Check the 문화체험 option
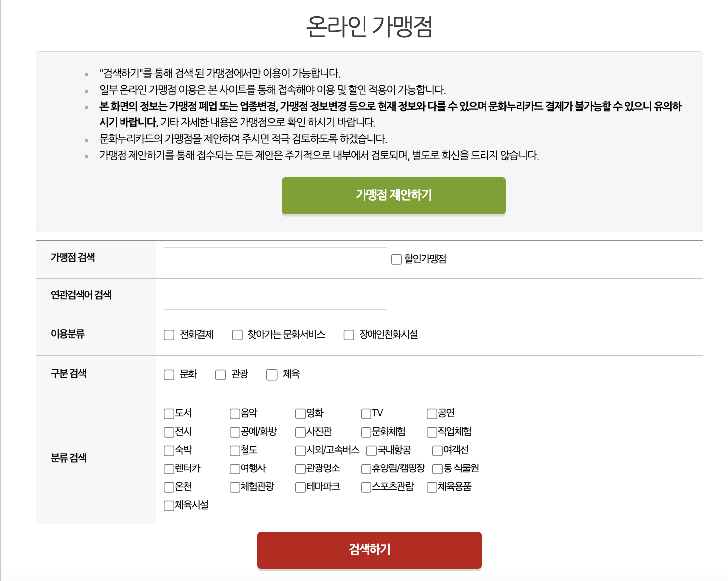Screen dimensions: 728x581 pos(366,432)
